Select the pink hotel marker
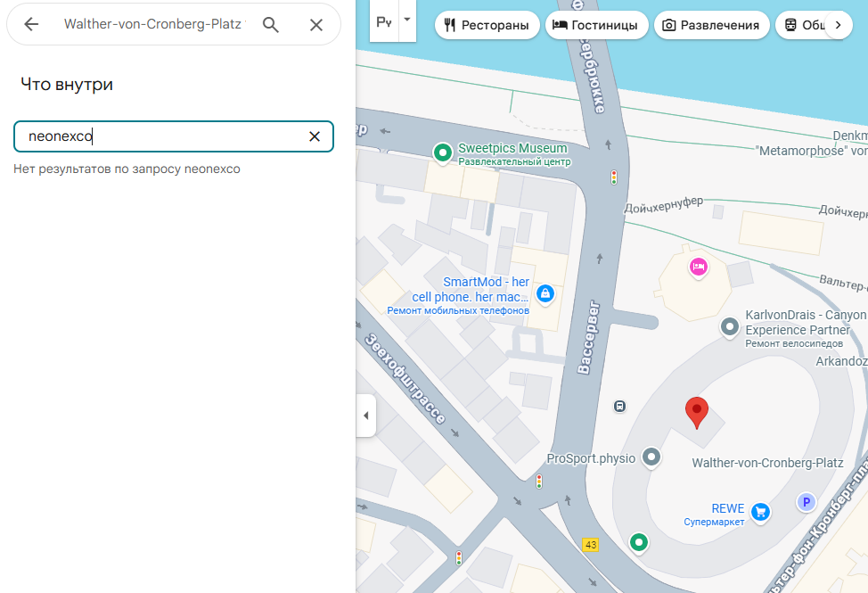 (698, 266)
